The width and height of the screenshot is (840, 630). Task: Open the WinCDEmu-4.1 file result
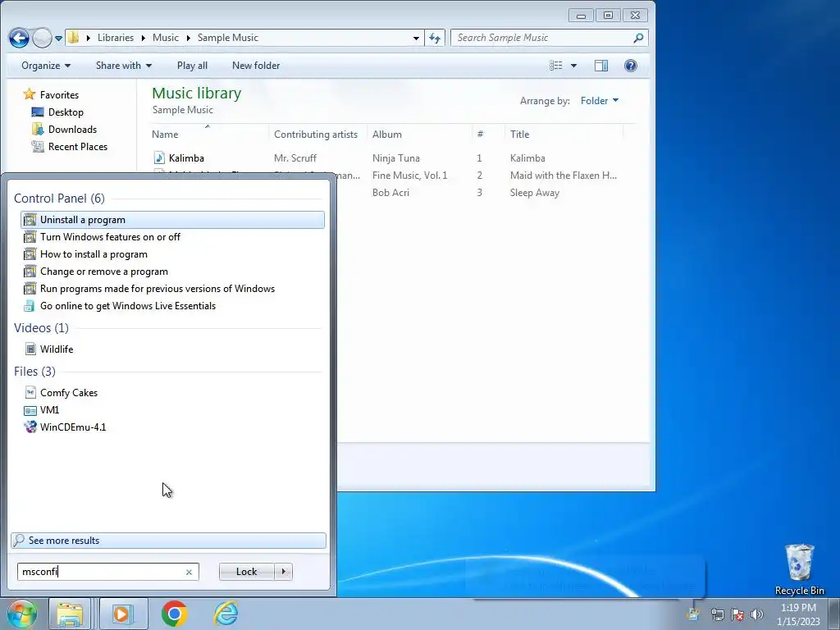tap(172, 427)
